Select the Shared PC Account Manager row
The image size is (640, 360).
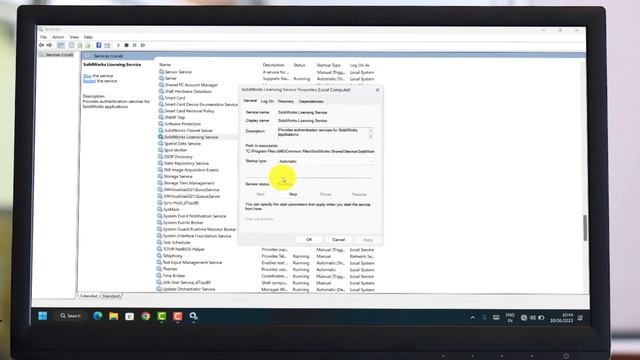pos(191,85)
